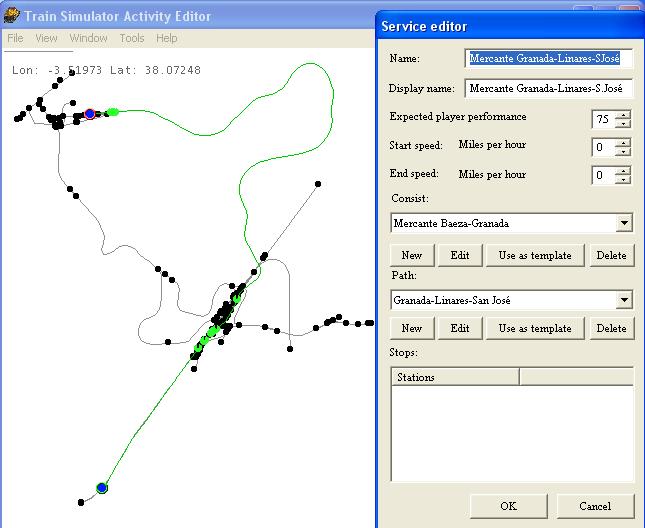The image size is (645, 528).
Task: Expand the Consist dropdown list
Action: pos(625,223)
